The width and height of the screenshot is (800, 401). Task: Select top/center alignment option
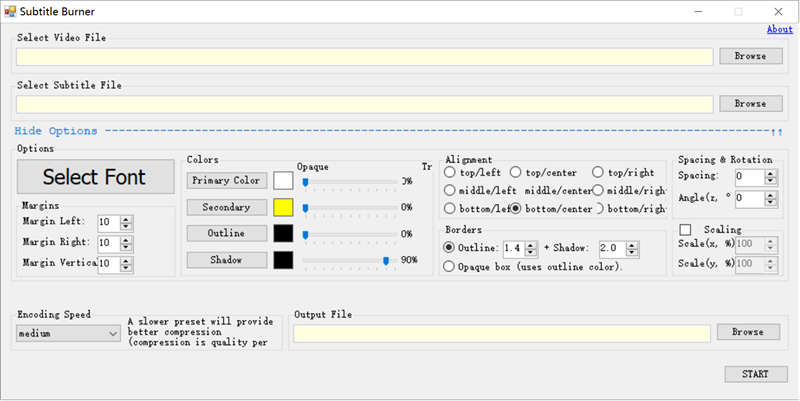516,173
